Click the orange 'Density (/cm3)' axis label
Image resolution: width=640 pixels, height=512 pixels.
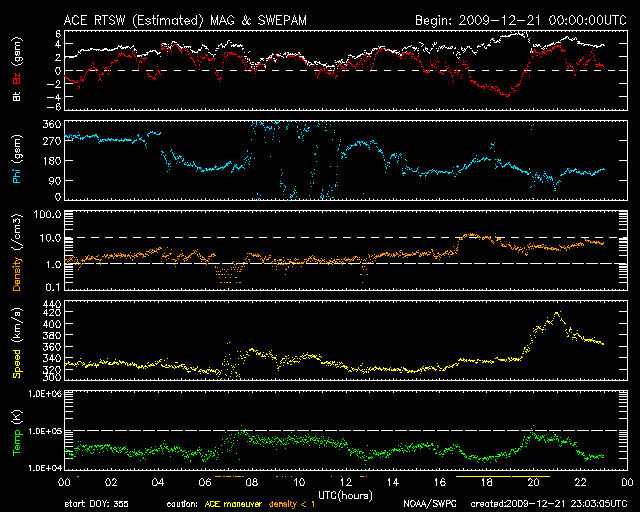[x=17, y=252]
